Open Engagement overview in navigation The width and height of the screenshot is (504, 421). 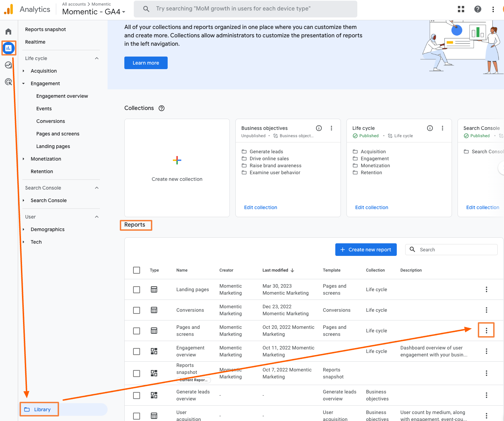pyautogui.click(x=62, y=96)
